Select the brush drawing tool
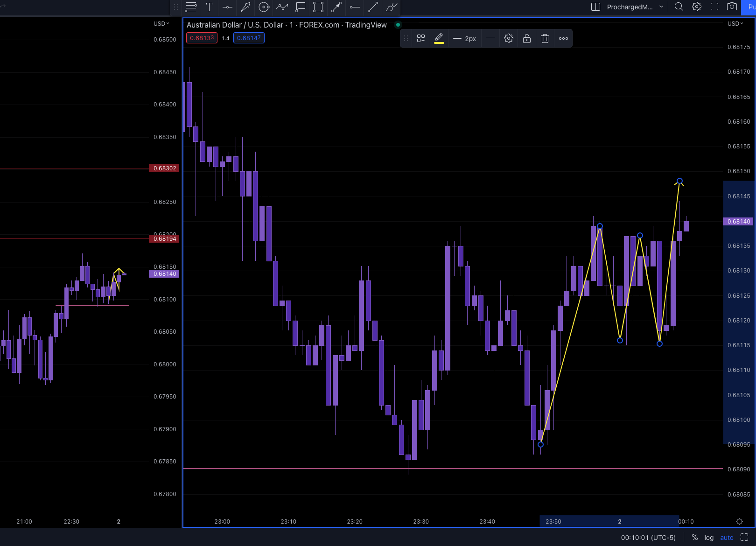 tap(391, 7)
